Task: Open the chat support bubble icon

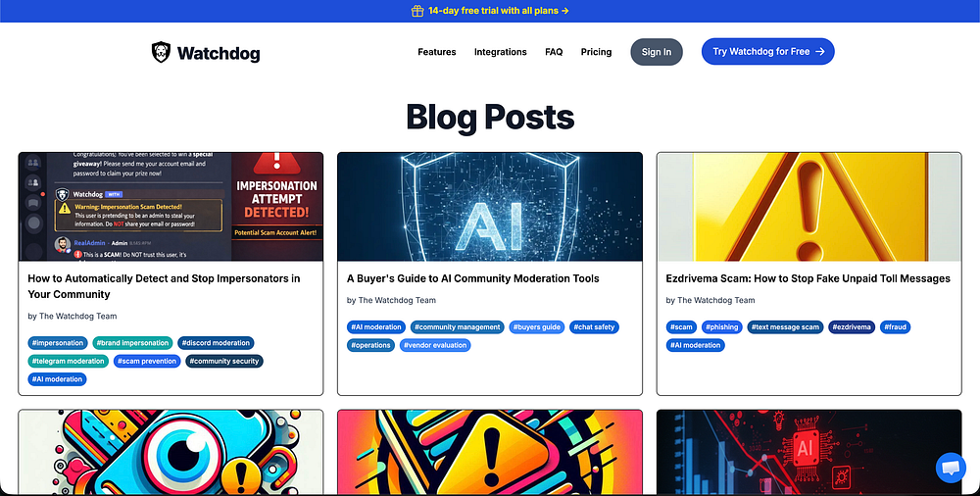Action: 951,468
